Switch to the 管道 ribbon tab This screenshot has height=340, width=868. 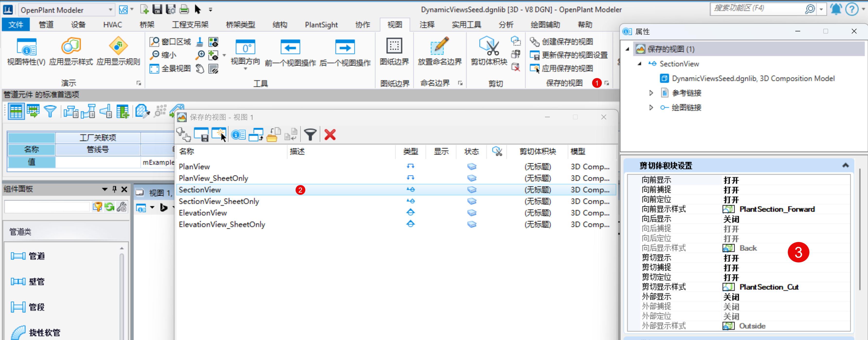point(46,24)
